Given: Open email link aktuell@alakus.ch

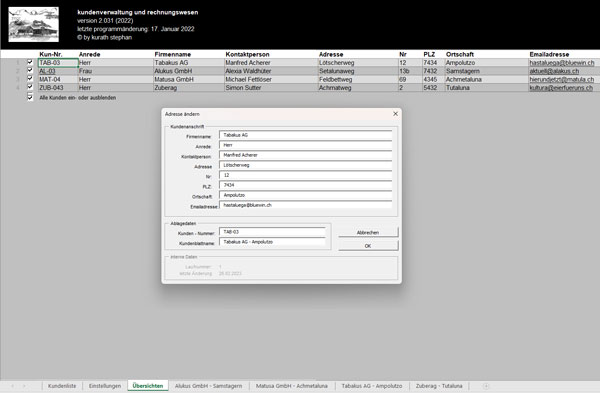Looking at the screenshot, I should 554,71.
